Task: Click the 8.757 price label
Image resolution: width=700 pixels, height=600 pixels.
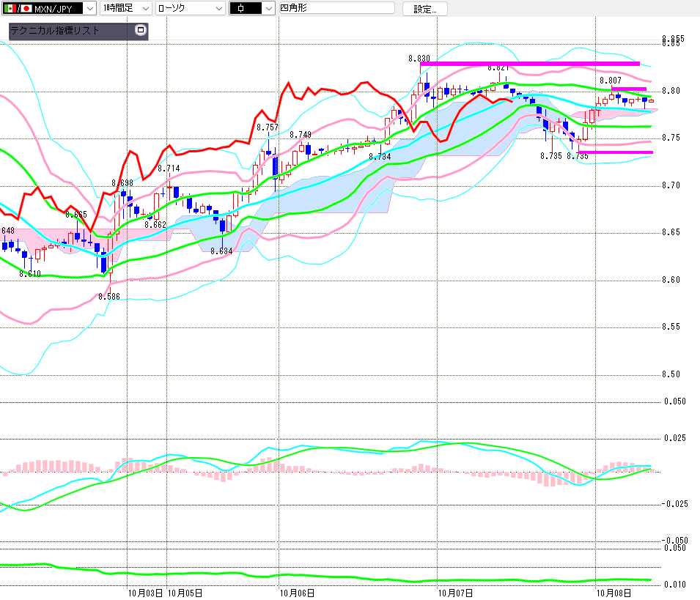Action: pyautogui.click(x=268, y=127)
